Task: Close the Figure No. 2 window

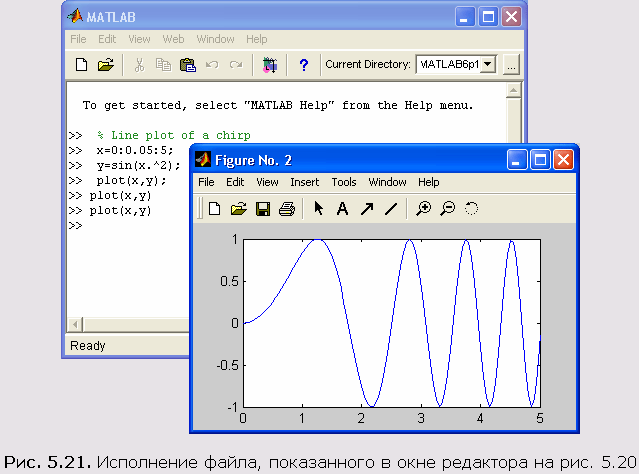Action: pyautogui.click(x=564, y=159)
